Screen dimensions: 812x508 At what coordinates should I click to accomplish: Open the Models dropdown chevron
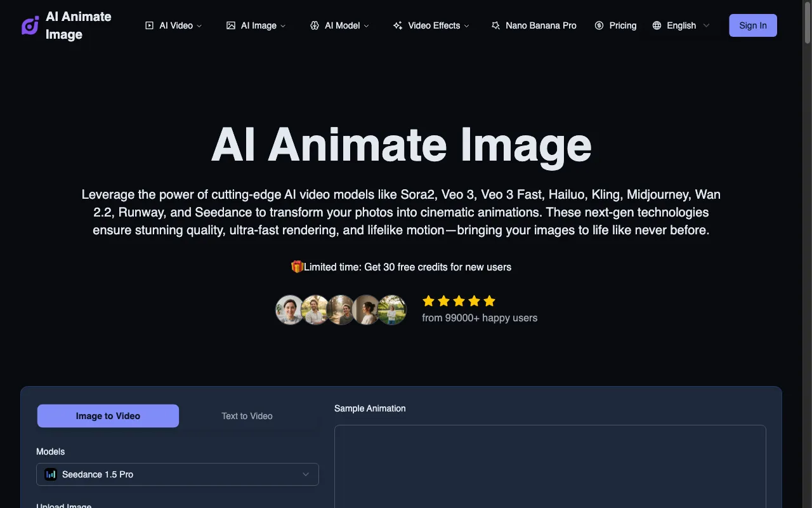coord(306,474)
